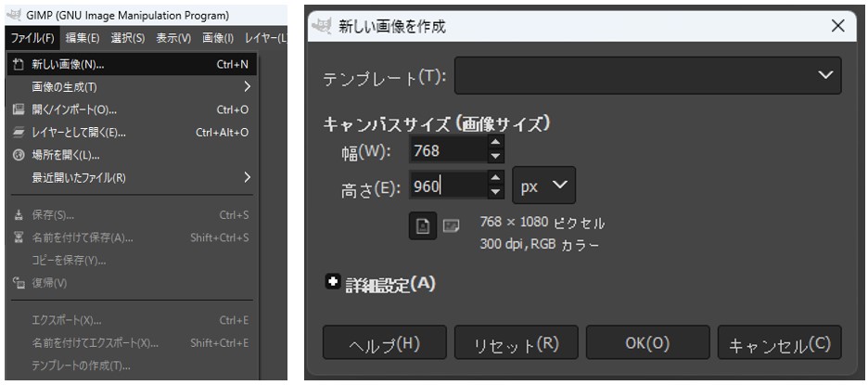The width and height of the screenshot is (868, 385).
Task: Click the キャンバスサイズ(画像サイズ) heading
Action: (436, 123)
